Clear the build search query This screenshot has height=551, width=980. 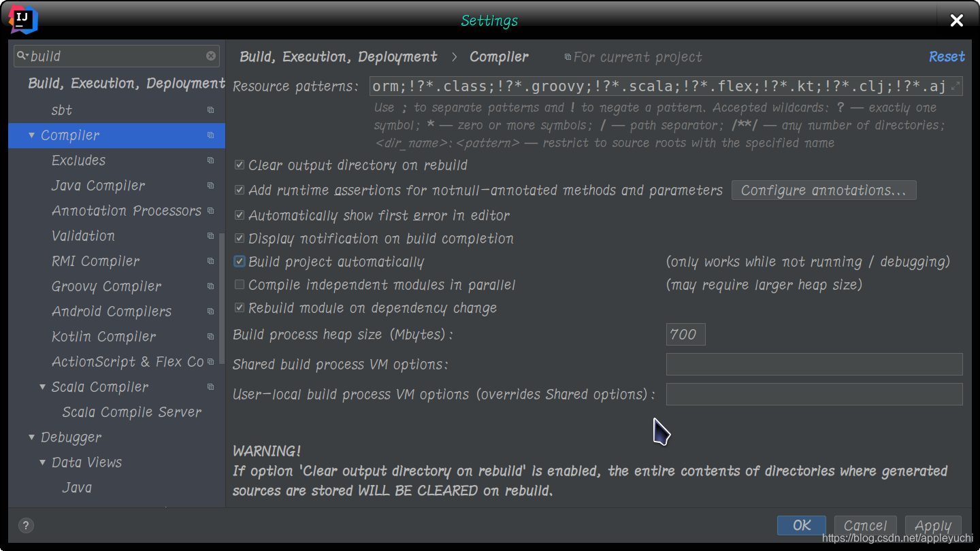(x=211, y=56)
